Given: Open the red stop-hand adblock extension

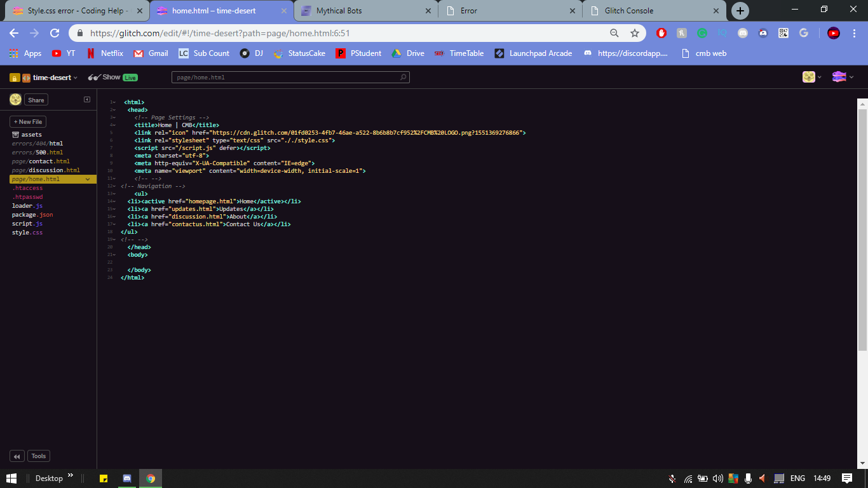Looking at the screenshot, I should coord(661,33).
